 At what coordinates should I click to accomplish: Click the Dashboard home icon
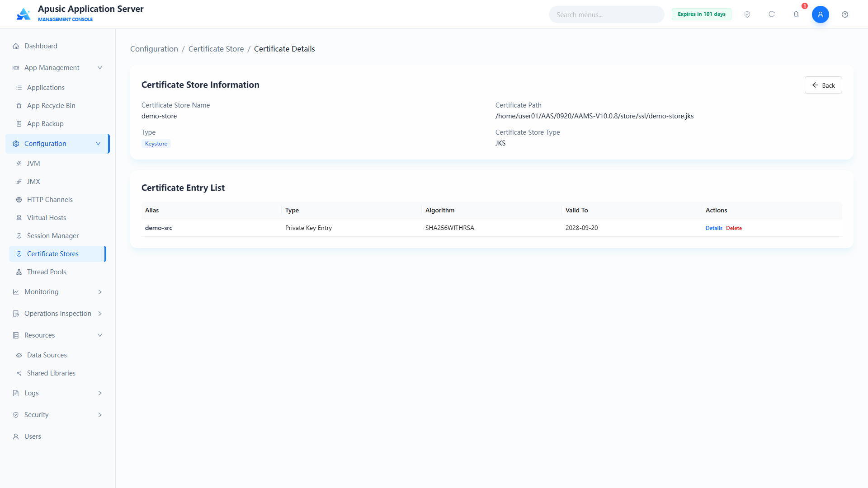tap(16, 46)
